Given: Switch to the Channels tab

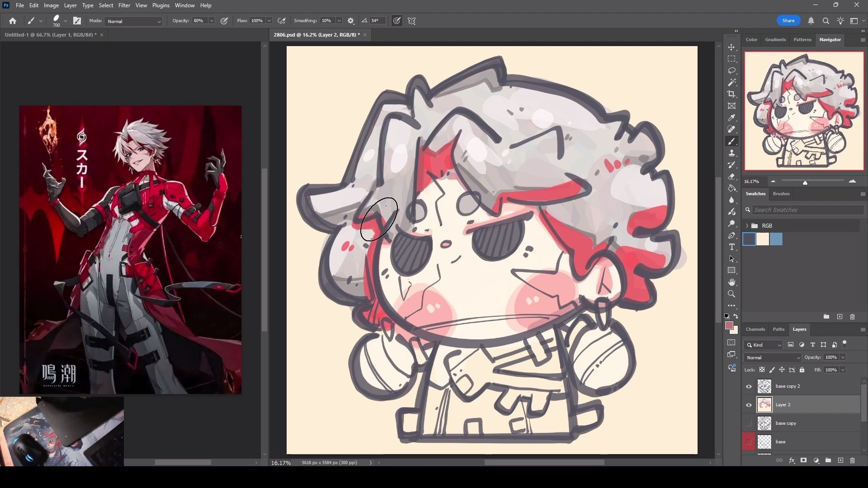Looking at the screenshot, I should pos(755,329).
